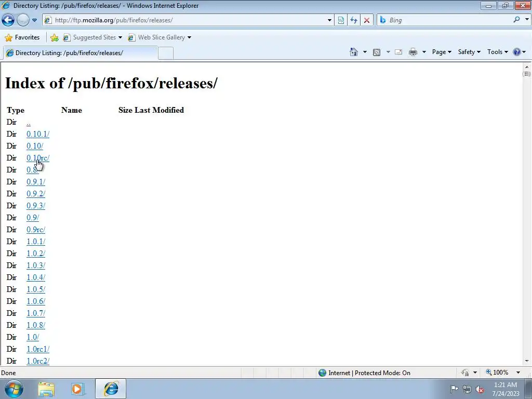The width and height of the screenshot is (532, 399).
Task: Open the 0.9.1/ directory link
Action: coord(36,182)
